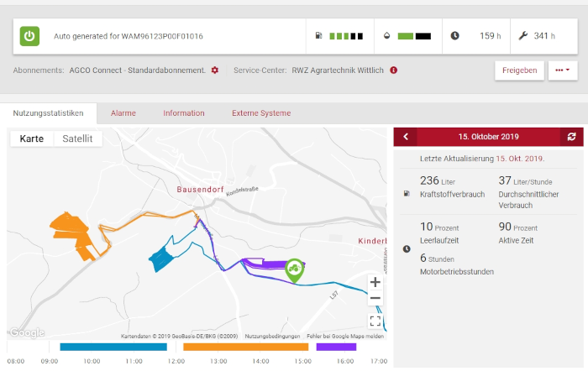
Task: Zoom out on the map
Action: tap(375, 299)
